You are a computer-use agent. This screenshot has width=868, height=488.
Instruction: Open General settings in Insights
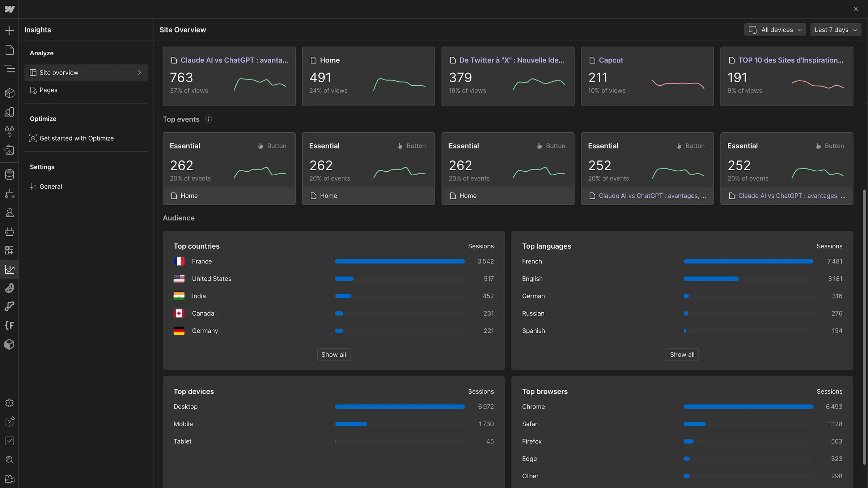click(x=51, y=187)
